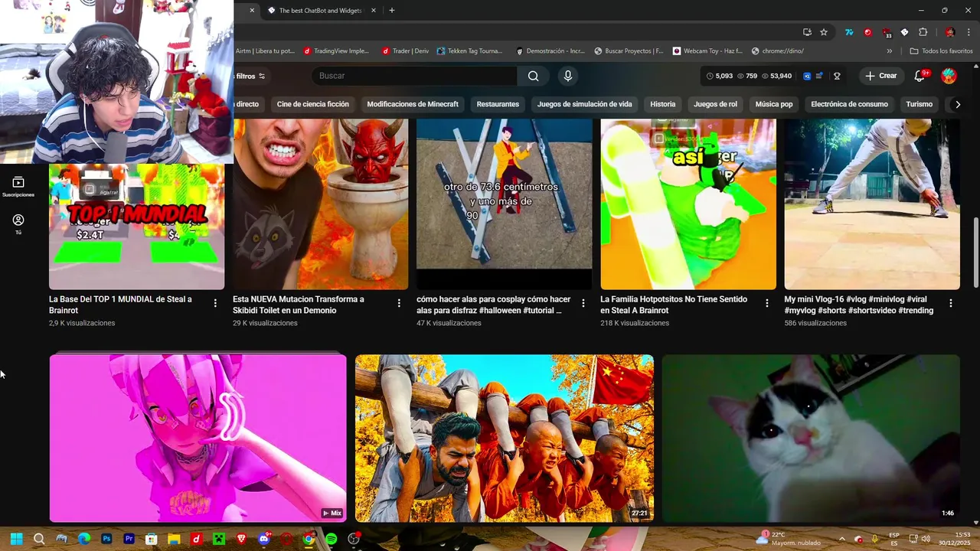This screenshot has height=551, width=980.
Task: Toggle the filtros filter control
Action: pyautogui.click(x=251, y=76)
